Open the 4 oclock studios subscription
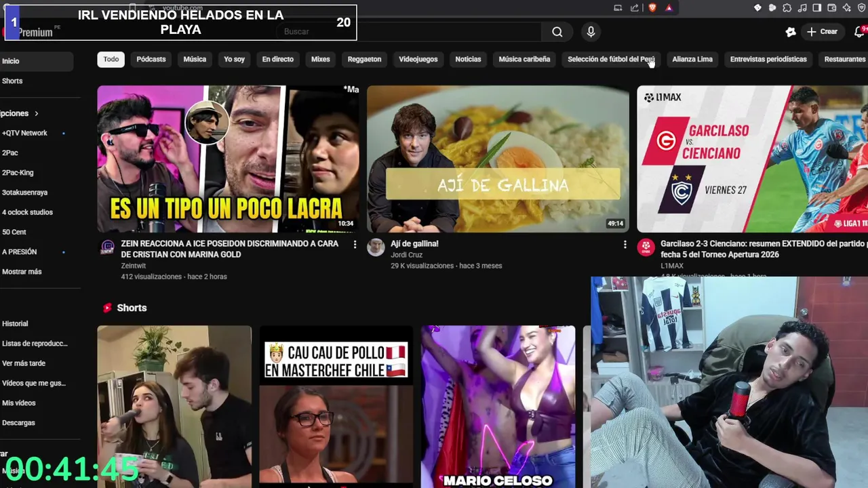 pyautogui.click(x=37, y=212)
